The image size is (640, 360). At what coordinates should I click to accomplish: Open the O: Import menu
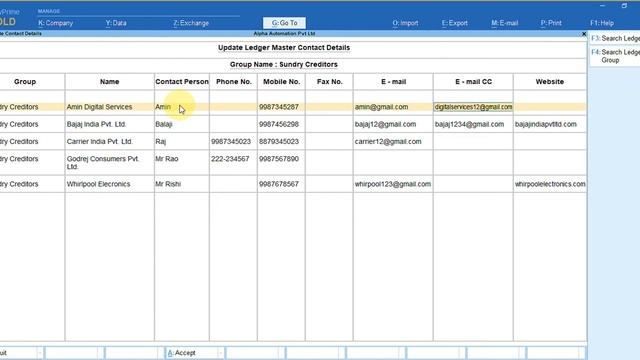pyautogui.click(x=405, y=23)
